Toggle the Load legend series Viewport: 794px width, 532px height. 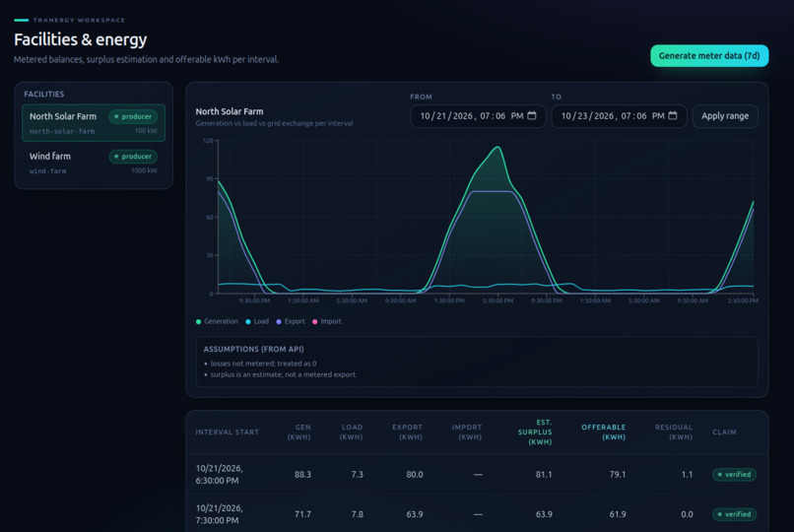257,321
